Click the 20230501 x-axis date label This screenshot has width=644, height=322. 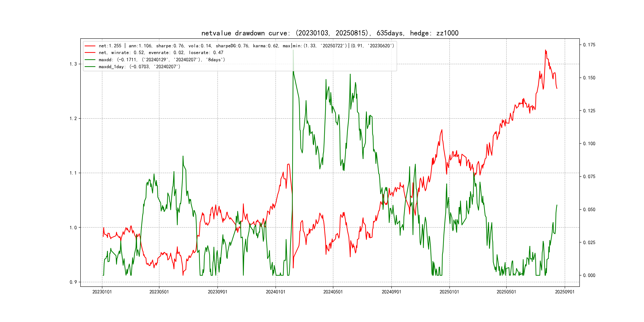159,292
